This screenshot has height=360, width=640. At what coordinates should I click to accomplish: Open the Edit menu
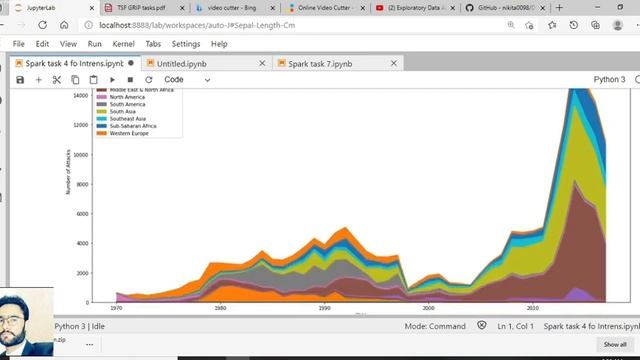42,44
